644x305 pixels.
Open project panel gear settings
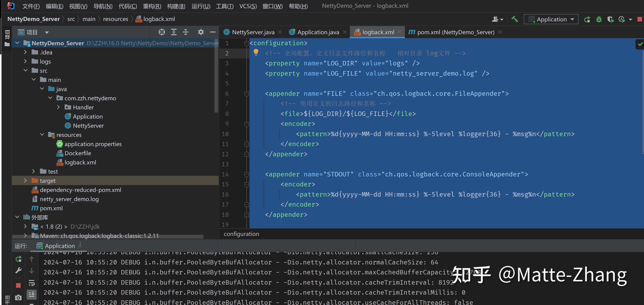(x=201, y=32)
